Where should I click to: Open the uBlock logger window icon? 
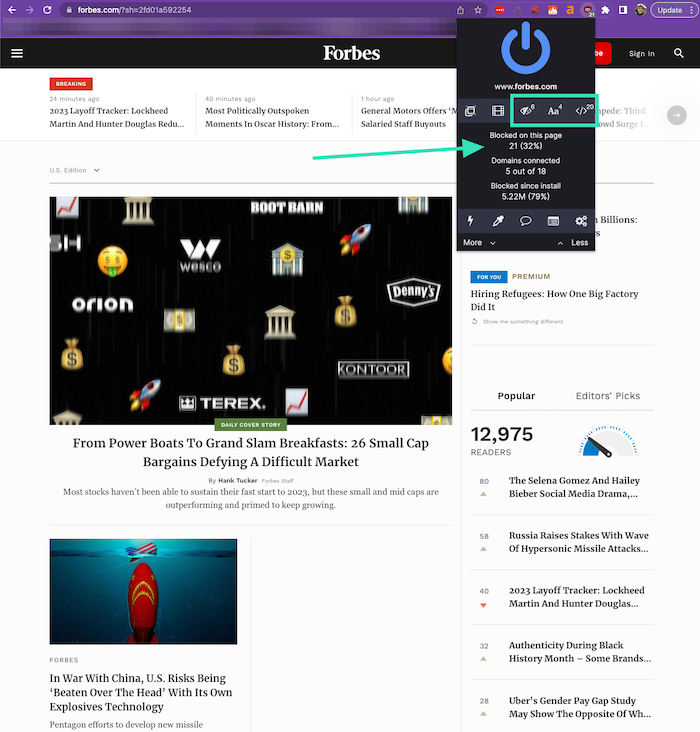click(553, 221)
